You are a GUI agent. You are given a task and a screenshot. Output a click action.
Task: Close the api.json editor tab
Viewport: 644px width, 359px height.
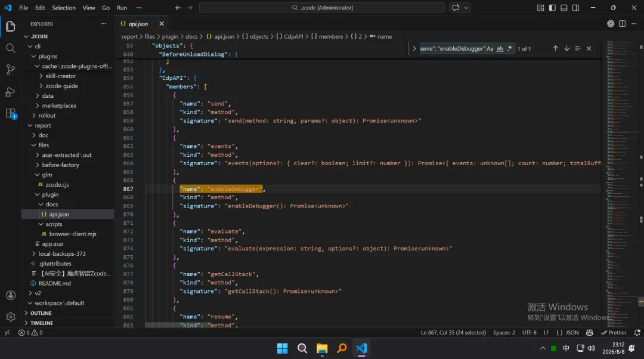(x=162, y=24)
